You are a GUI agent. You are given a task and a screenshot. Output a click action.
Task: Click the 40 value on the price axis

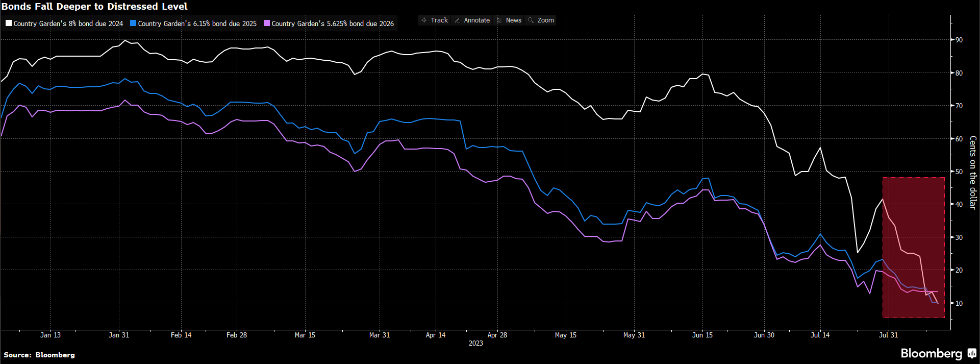959,204
